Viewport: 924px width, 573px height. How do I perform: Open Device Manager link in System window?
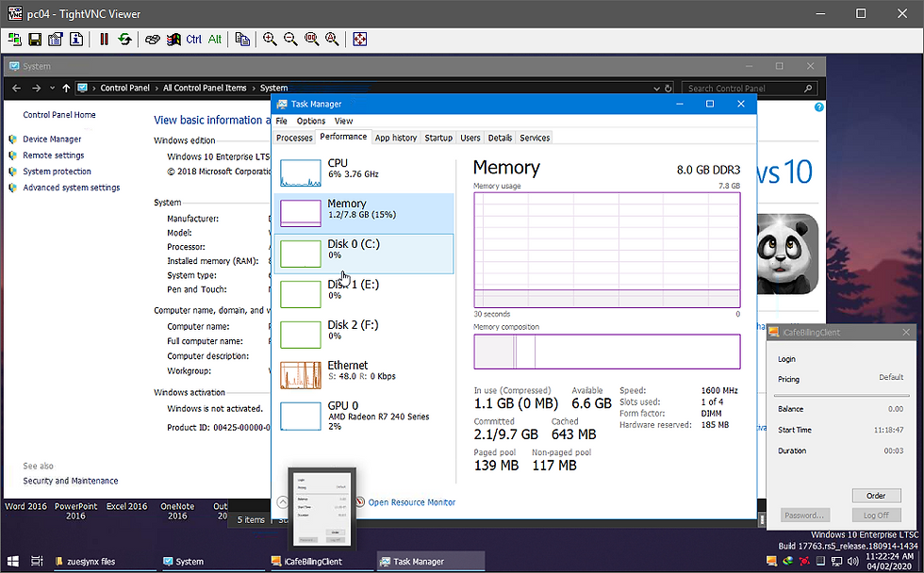[52, 139]
